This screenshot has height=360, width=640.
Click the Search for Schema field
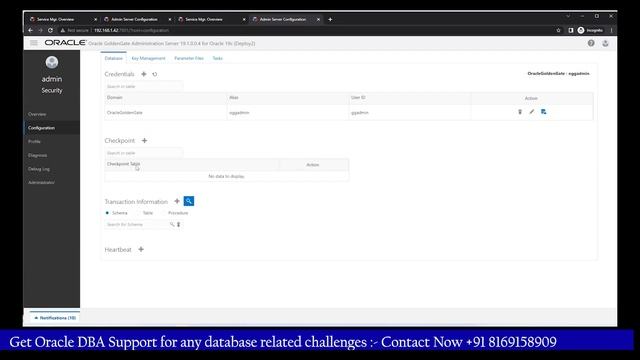(137, 224)
